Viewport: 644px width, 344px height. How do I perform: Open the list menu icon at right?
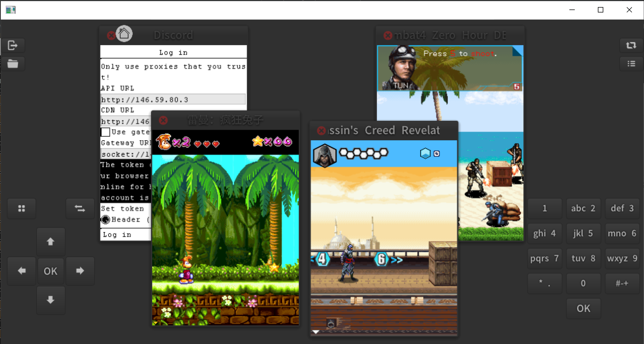point(631,64)
